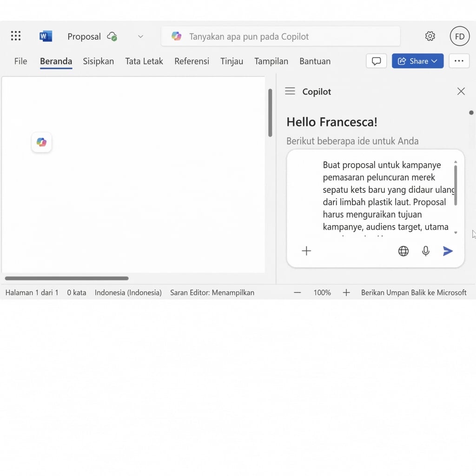Open the Settings gear
476x476 pixels.
430,36
